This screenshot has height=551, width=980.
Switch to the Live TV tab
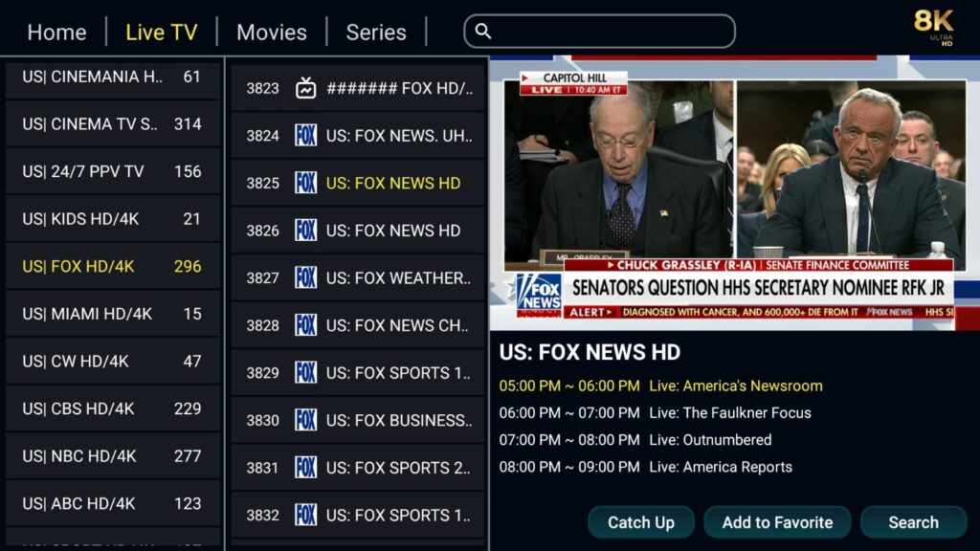click(161, 32)
